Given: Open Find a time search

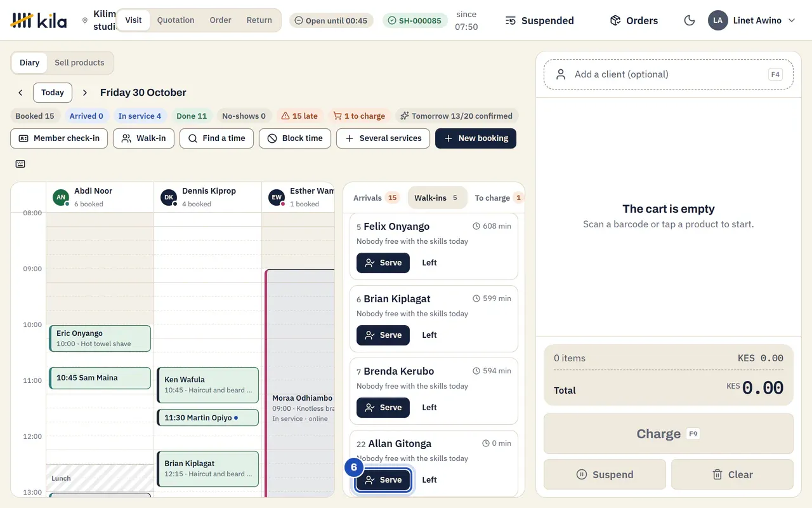Looking at the screenshot, I should (x=216, y=138).
